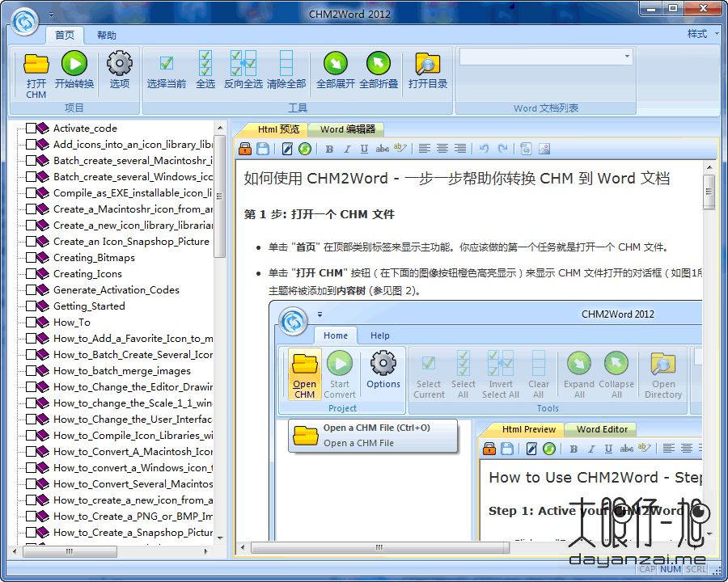Viewport: 728px width, 582px height.
Task: Align text right in the editor toolbar
Action: (x=460, y=149)
